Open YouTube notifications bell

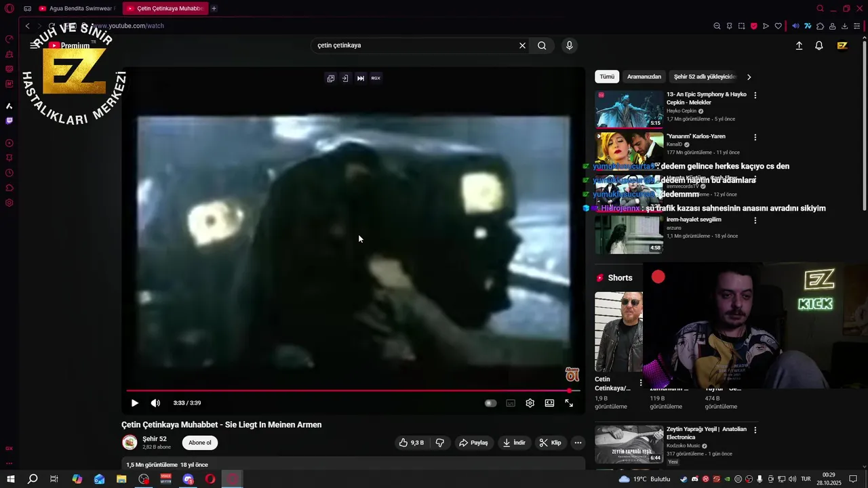coord(819,45)
